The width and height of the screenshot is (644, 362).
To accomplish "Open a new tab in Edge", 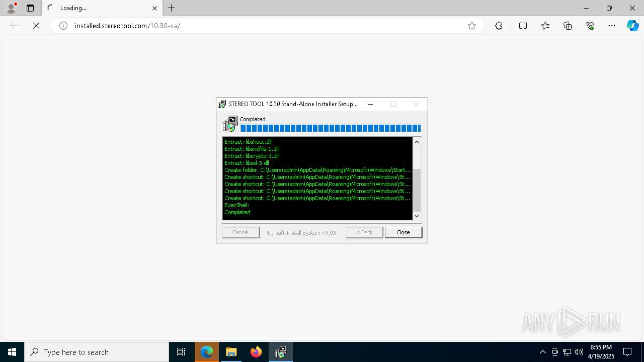I will [172, 8].
